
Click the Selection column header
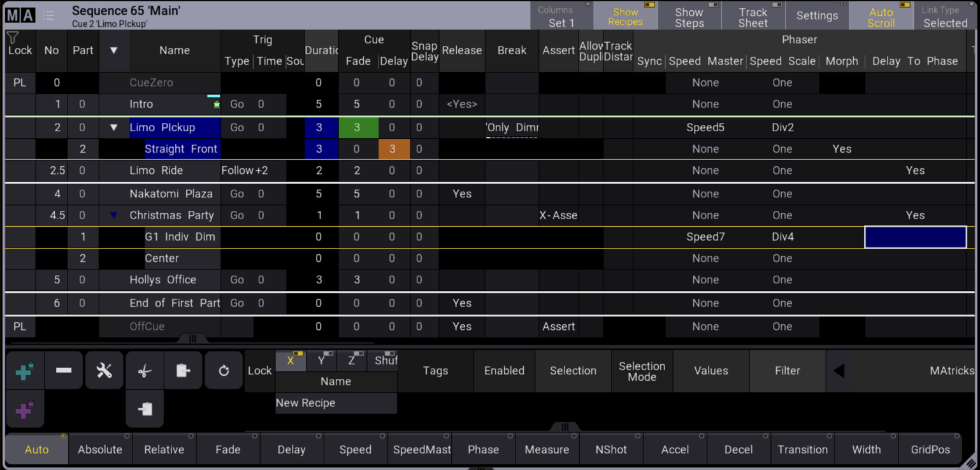point(573,371)
